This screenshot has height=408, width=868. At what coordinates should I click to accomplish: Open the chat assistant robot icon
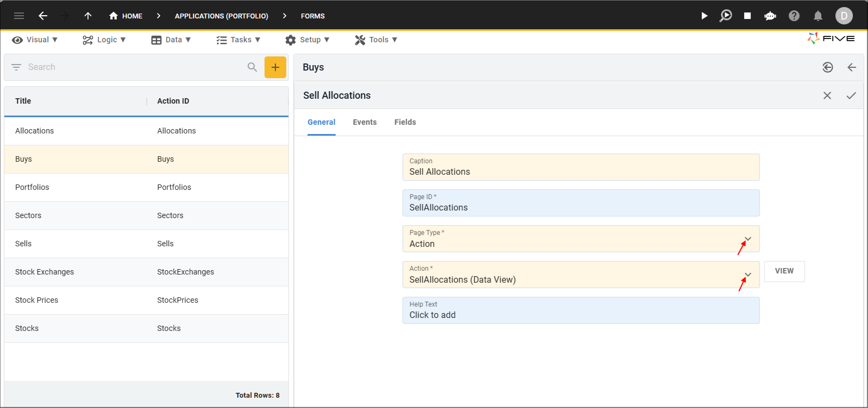click(x=770, y=16)
